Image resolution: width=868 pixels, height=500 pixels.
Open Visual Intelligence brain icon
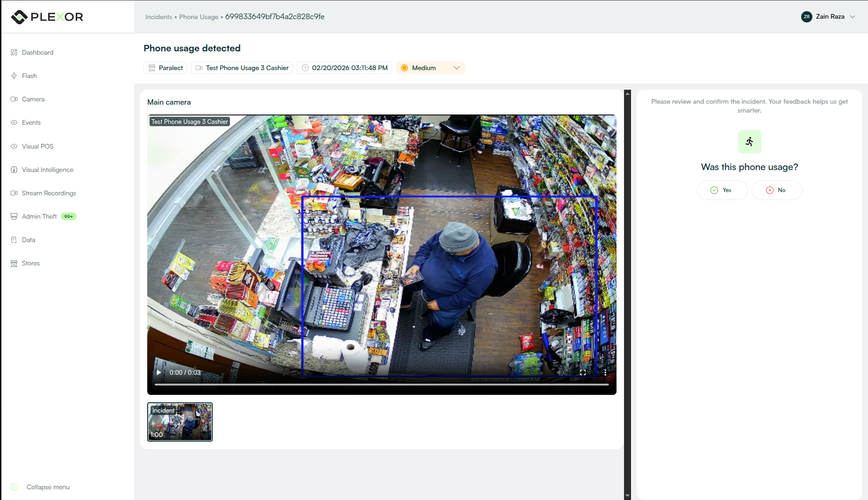[14, 170]
